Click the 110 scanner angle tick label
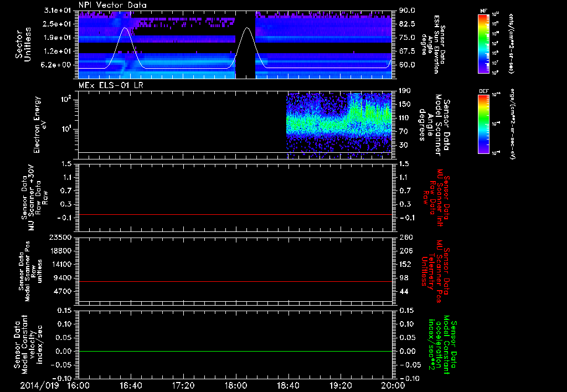The image size is (567, 392). (x=405, y=118)
